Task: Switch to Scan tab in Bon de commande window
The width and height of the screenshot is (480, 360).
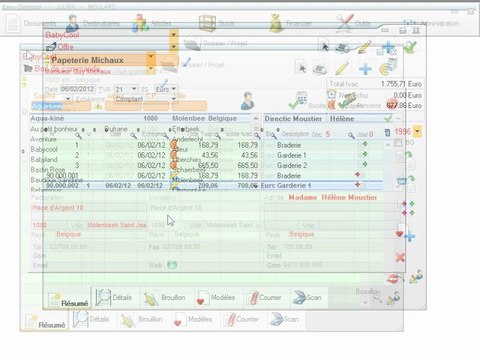Action: (284, 319)
